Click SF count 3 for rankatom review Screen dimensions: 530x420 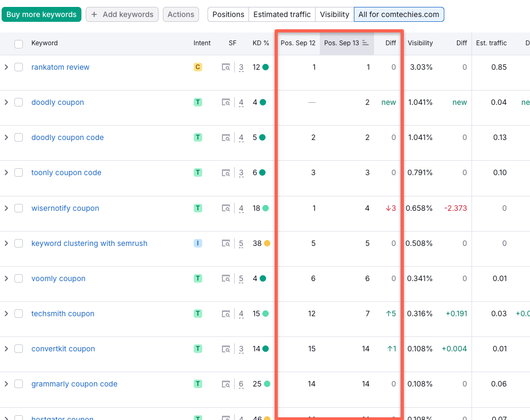coord(241,67)
